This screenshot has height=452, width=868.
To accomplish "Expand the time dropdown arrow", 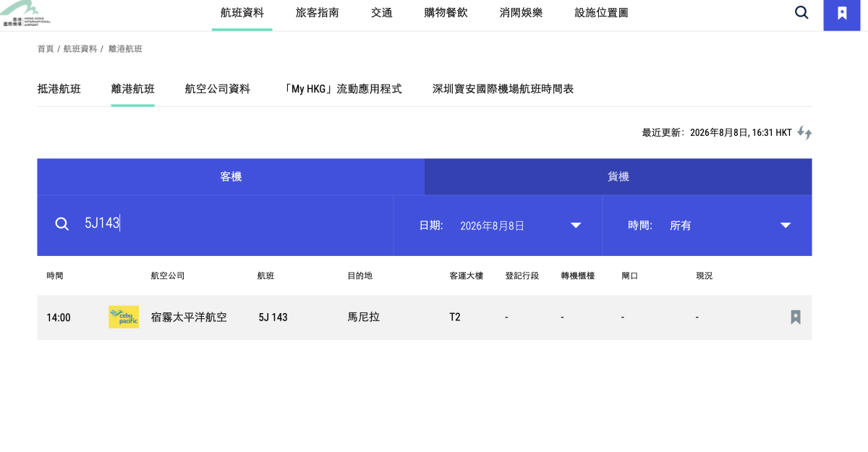I will pyautogui.click(x=786, y=226).
